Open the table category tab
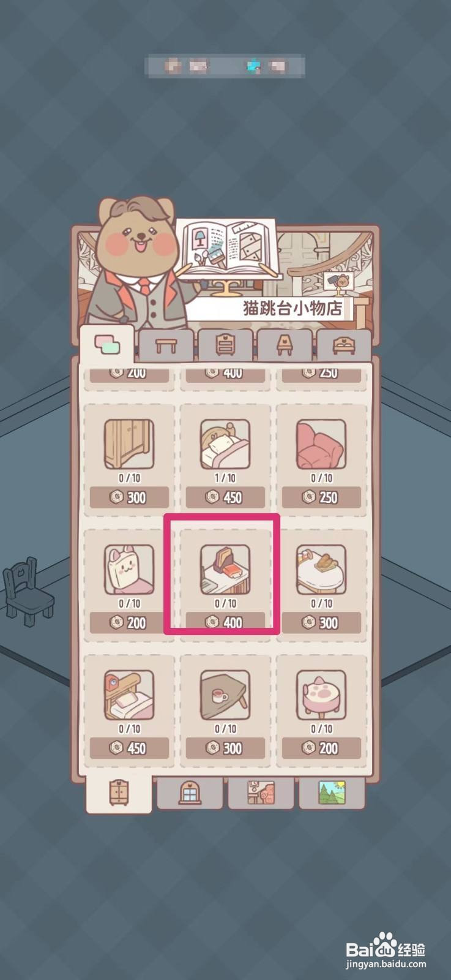Screen dimensions: 451x980 [x=166, y=345]
